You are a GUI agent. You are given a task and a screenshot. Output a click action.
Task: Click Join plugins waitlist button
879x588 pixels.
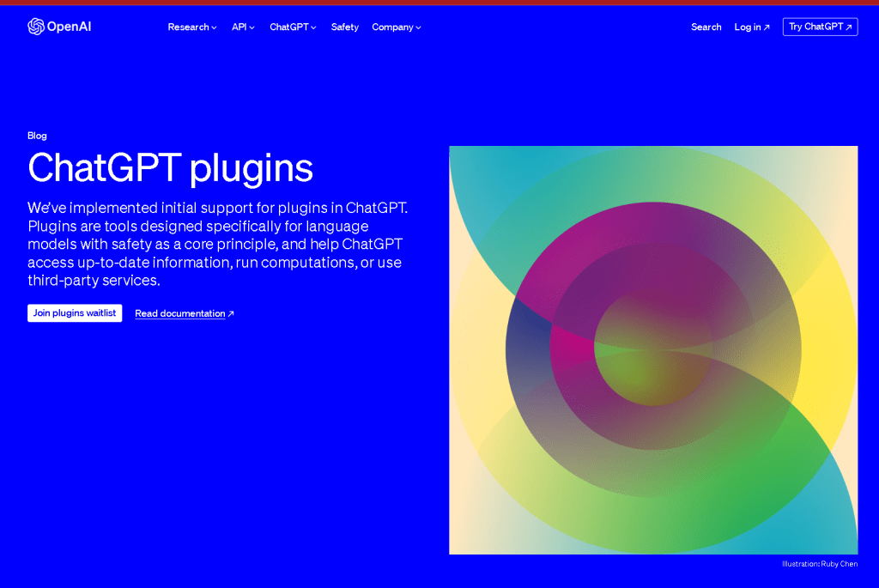coord(75,312)
